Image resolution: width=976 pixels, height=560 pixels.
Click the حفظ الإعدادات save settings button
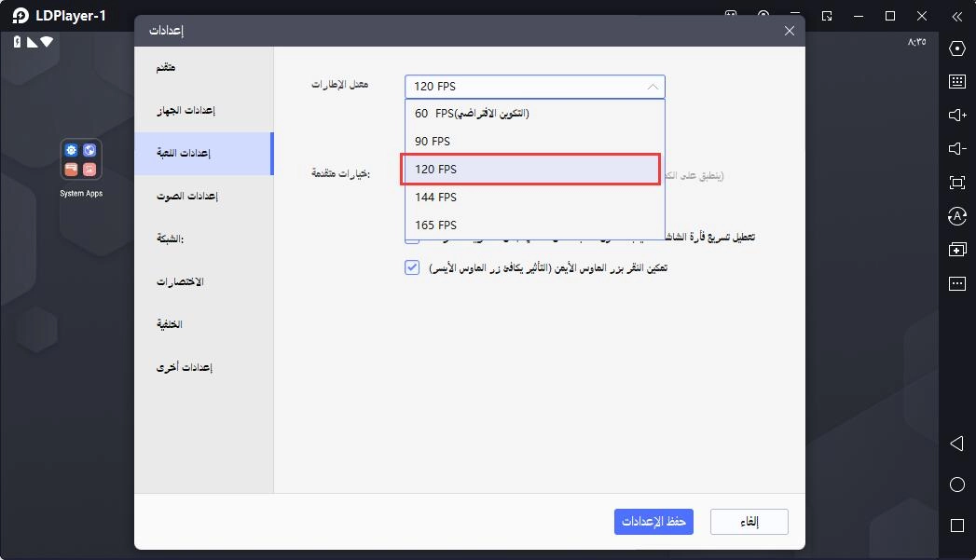click(653, 522)
